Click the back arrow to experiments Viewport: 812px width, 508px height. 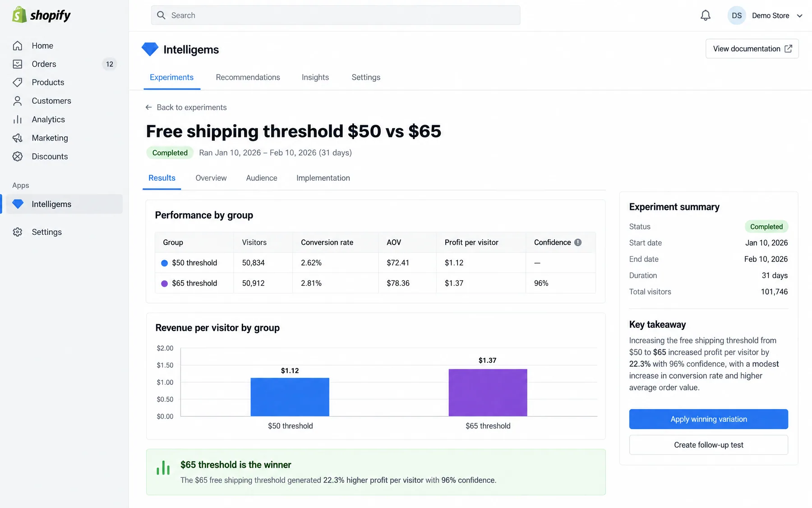[148, 107]
